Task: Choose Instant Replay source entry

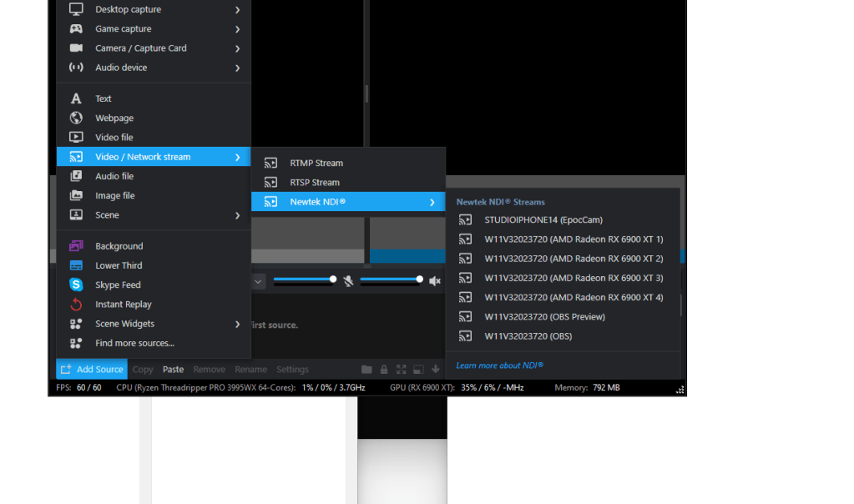Action: tap(154, 305)
